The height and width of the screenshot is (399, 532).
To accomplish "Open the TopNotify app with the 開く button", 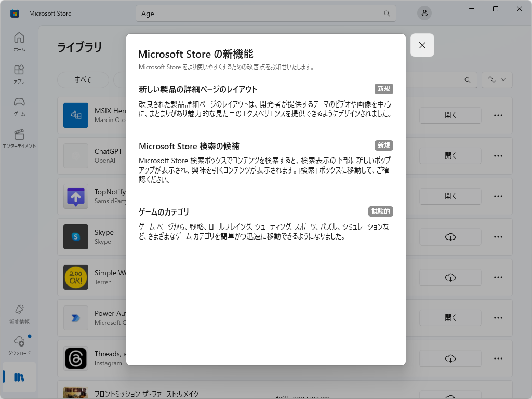I will click(x=450, y=196).
